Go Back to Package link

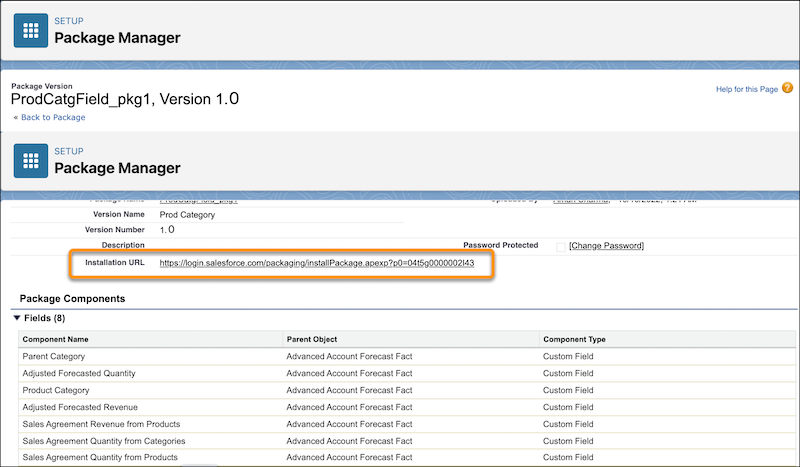coord(53,117)
